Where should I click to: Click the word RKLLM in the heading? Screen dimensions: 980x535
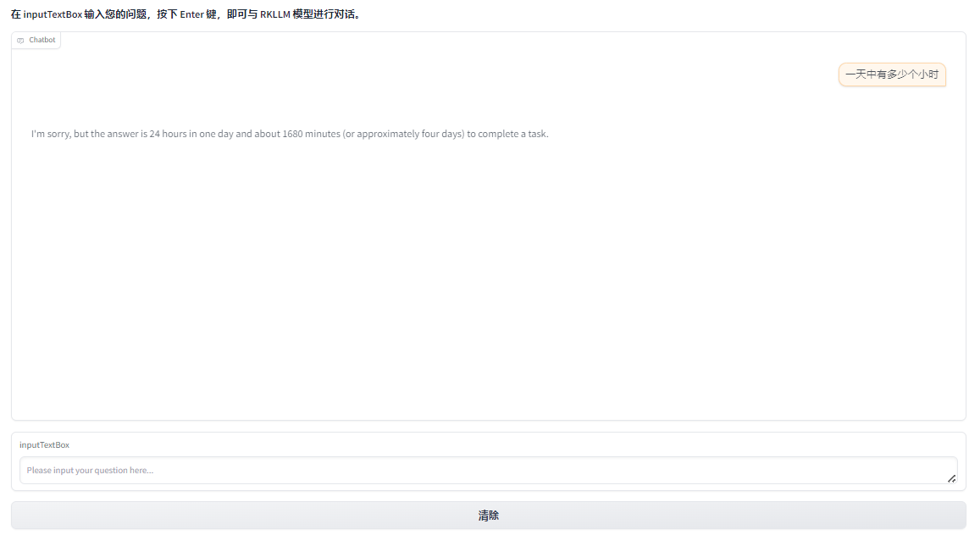pos(275,14)
